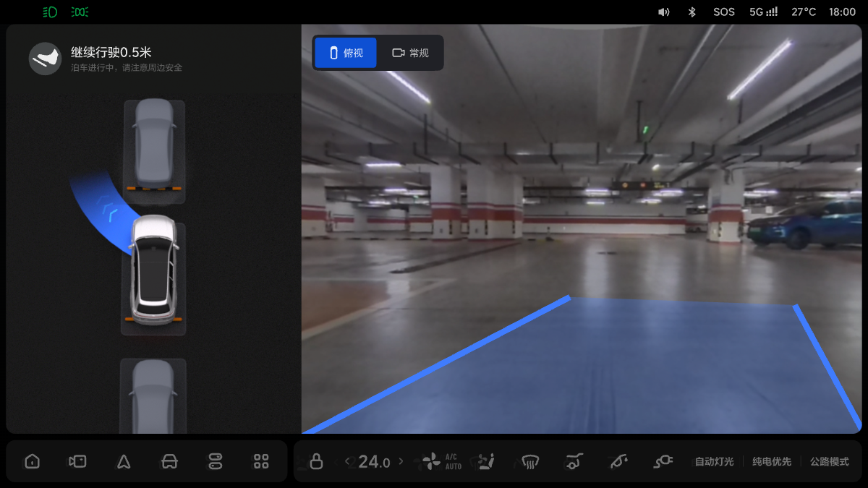Tap the 5G signal strength indicator
The width and height of the screenshot is (868, 488).
764,12
